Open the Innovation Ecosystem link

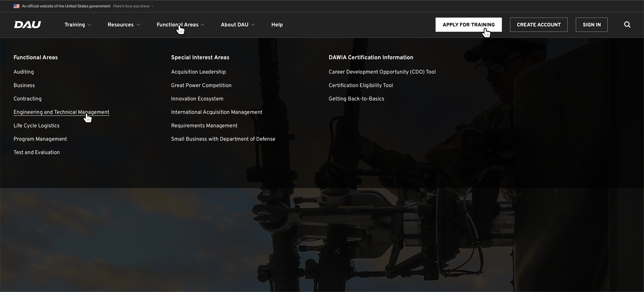[197, 99]
